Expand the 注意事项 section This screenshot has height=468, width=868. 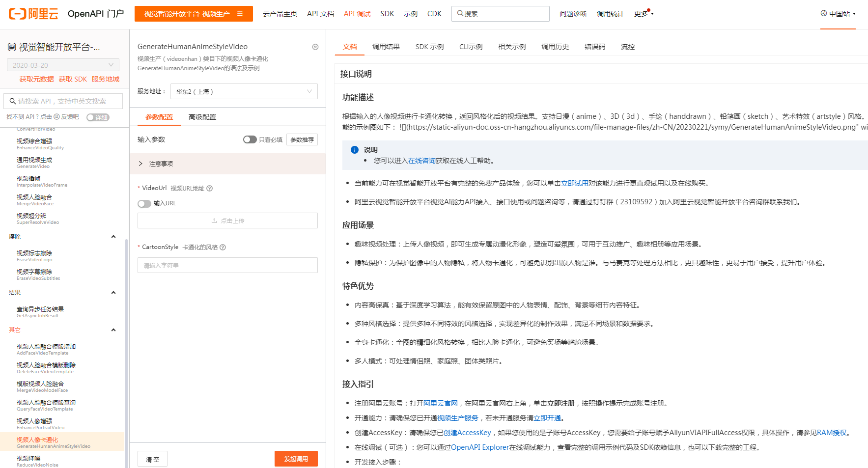click(227, 164)
